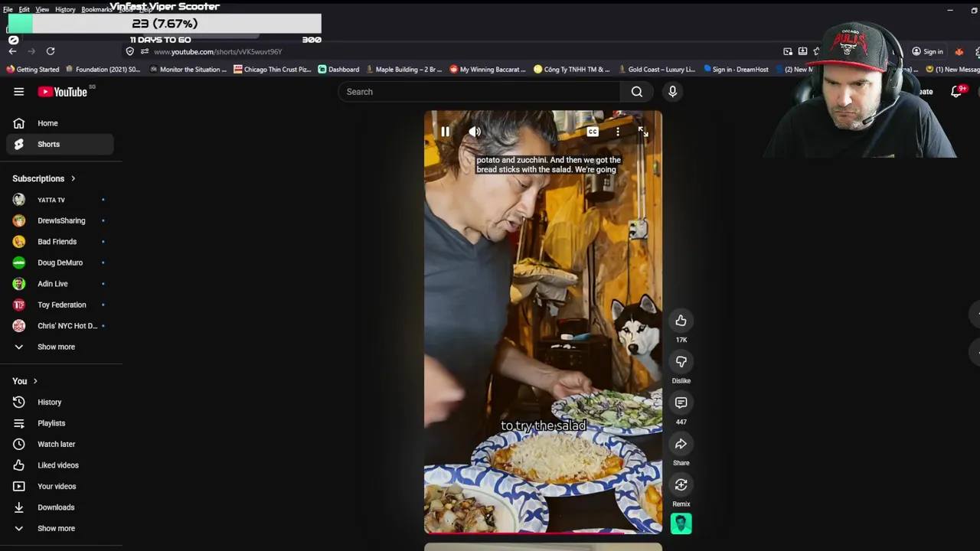Start voice search with the microphone
Screen dimensions: 980x551
coord(672,92)
